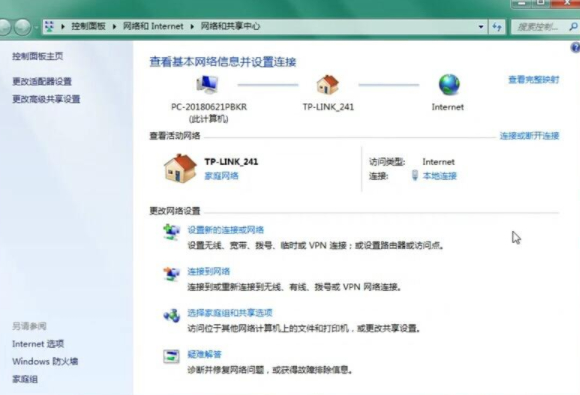Open Windows 防火墙 in the sidebar

45,361
